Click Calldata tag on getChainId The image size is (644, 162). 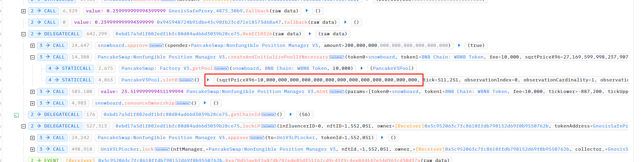(269, 115)
